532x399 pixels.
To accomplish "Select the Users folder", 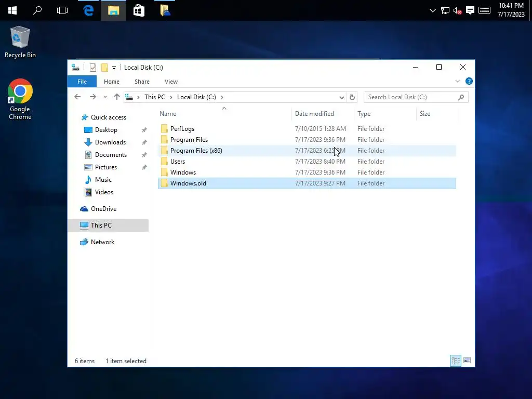I will (307, 161).
